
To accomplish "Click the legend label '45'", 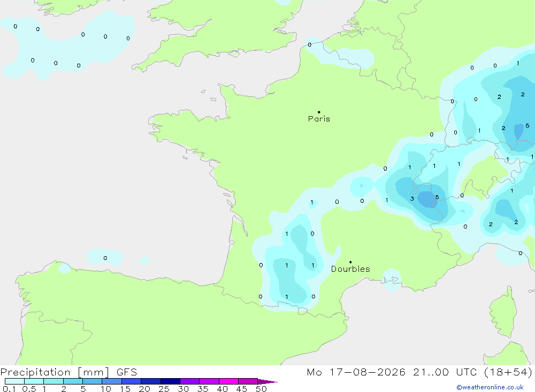I will tap(242, 389).
